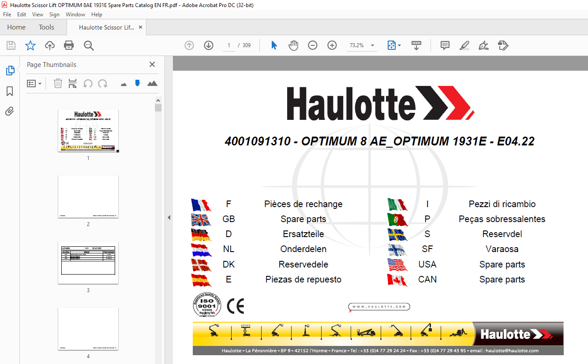Image resolution: width=588 pixels, height=364 pixels.
Task: Bookmark file with the star icon
Action: pos(30,45)
